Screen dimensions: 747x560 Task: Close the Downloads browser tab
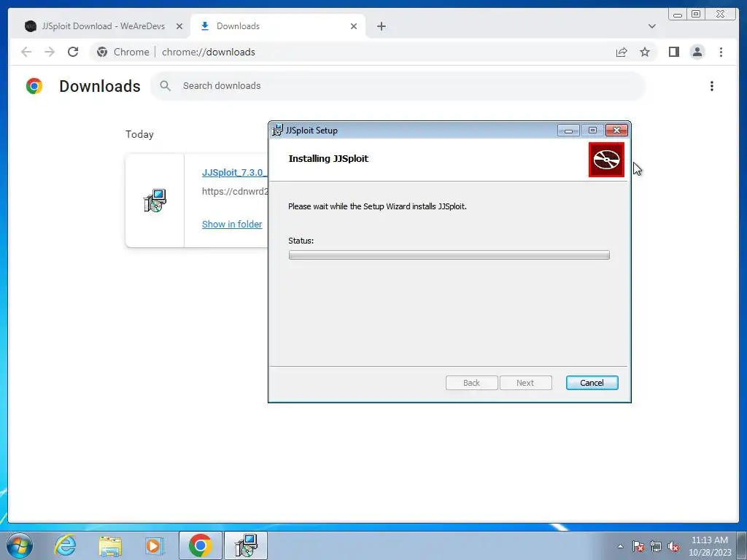coord(354,27)
